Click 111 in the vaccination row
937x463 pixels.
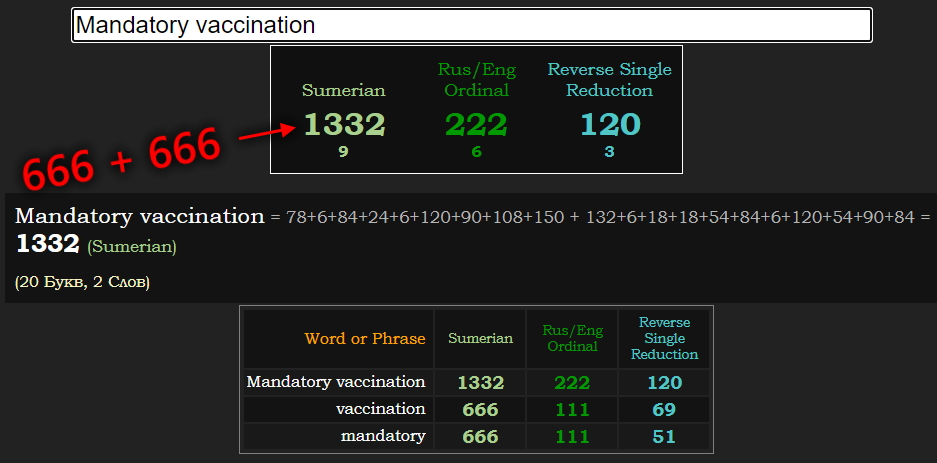click(x=572, y=410)
